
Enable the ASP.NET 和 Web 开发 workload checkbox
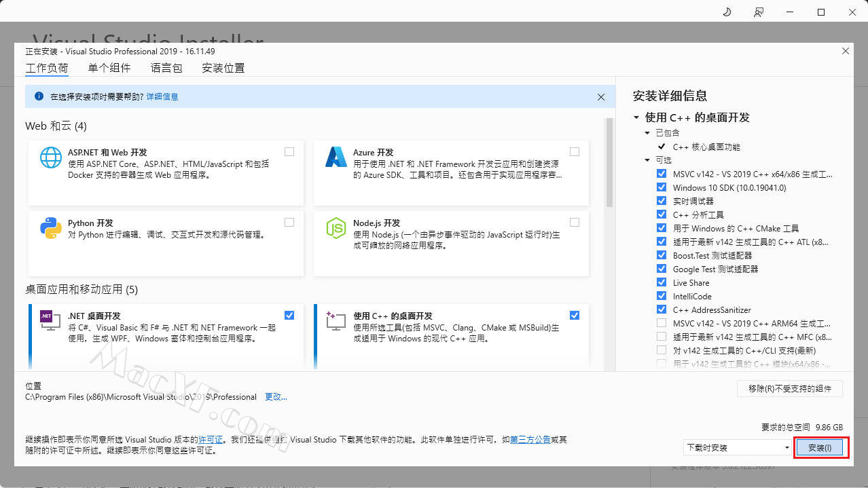pos(289,152)
